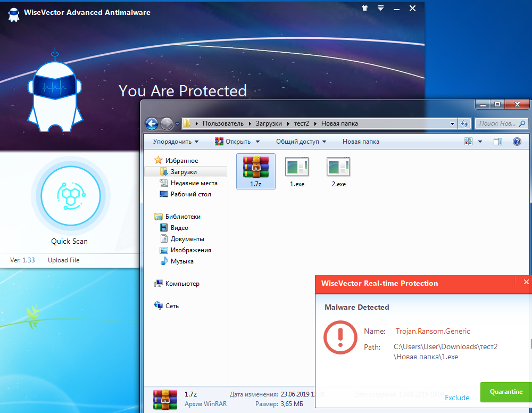
Task: Select Библиотеки in the navigation pane
Action: [x=178, y=216]
